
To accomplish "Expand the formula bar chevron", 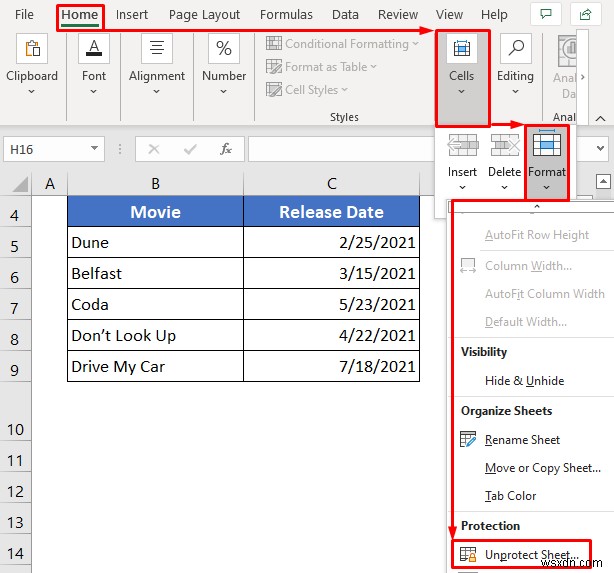I will [600, 148].
